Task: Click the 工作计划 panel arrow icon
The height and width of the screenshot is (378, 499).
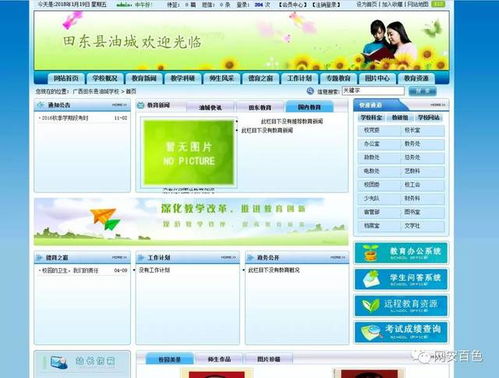Action: pyautogui.click(x=141, y=258)
